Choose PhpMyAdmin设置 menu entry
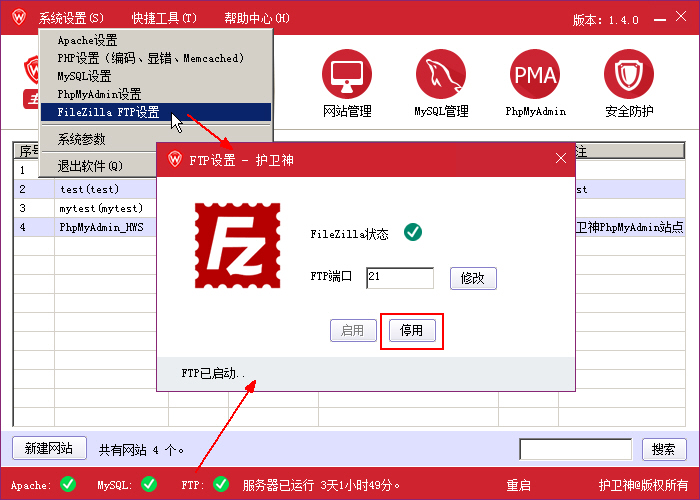 156,94
